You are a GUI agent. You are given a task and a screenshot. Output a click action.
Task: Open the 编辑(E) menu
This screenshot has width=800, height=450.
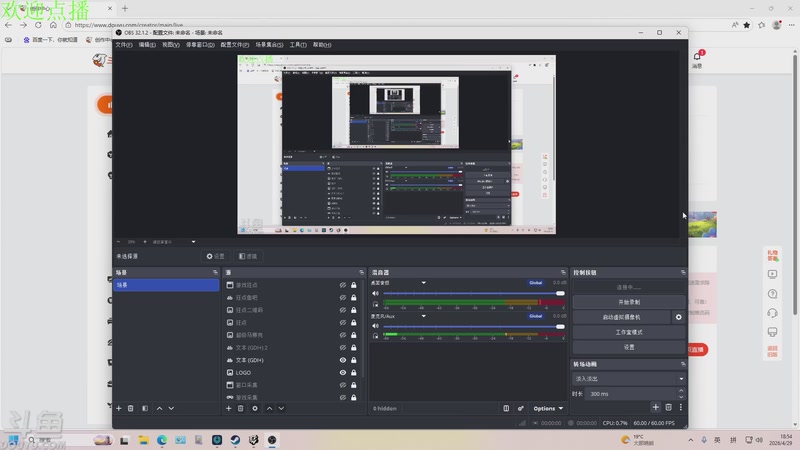click(x=147, y=45)
